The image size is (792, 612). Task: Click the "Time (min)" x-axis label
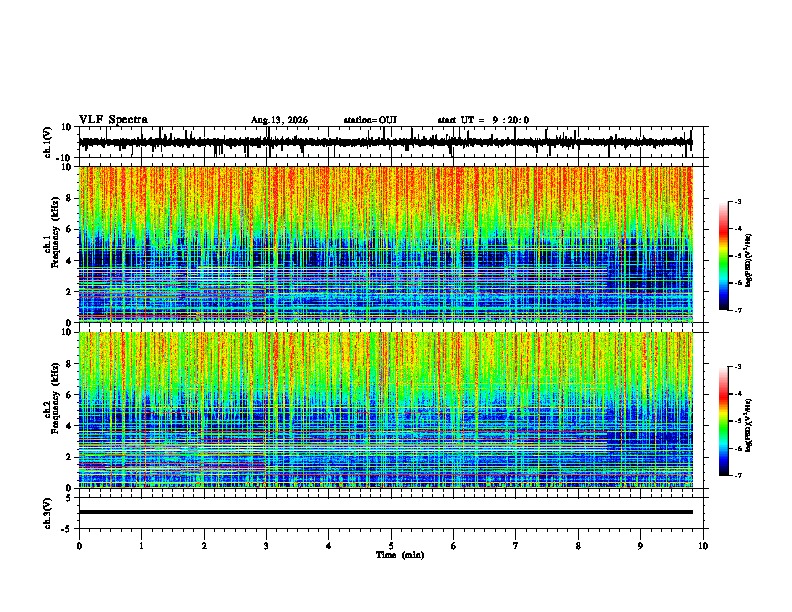tap(400, 555)
